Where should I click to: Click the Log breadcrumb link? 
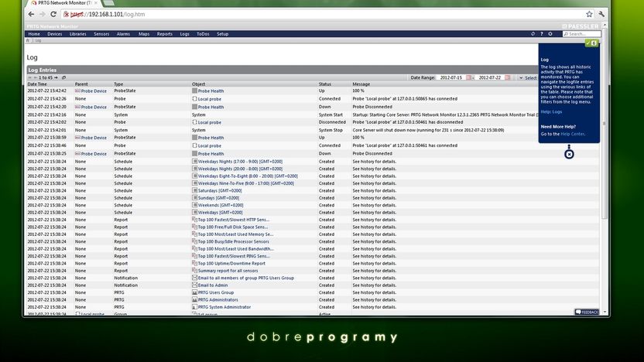coord(38,41)
